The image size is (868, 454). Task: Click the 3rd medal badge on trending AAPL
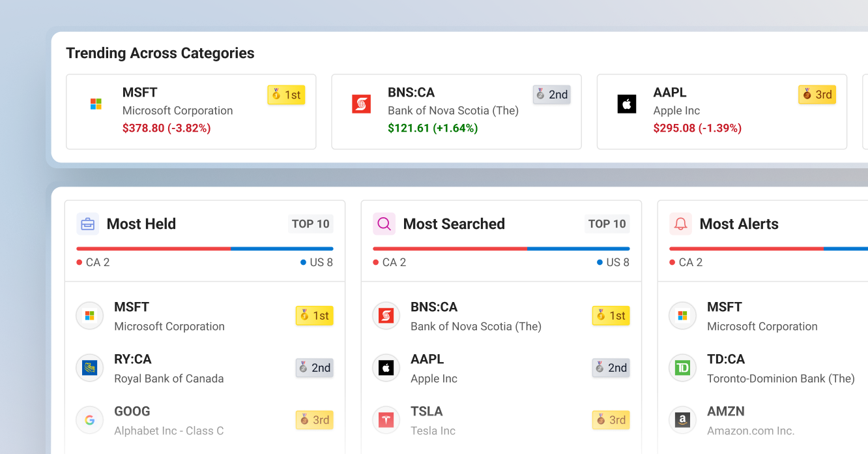[817, 95]
